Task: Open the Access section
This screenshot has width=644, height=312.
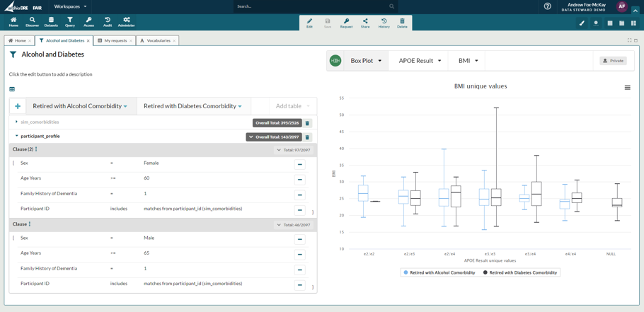Action: tap(88, 22)
